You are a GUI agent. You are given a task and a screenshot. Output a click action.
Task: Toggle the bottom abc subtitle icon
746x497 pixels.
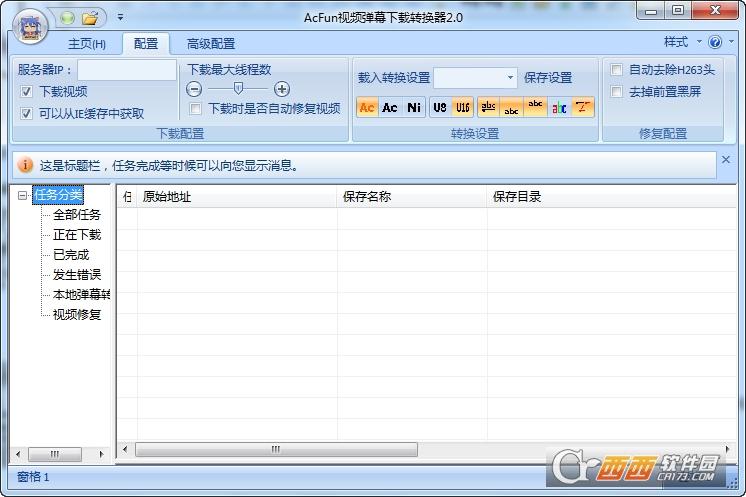pos(511,107)
